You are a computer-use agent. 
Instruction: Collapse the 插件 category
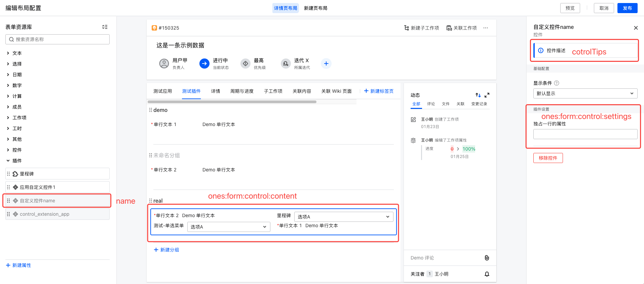[x=8, y=161]
